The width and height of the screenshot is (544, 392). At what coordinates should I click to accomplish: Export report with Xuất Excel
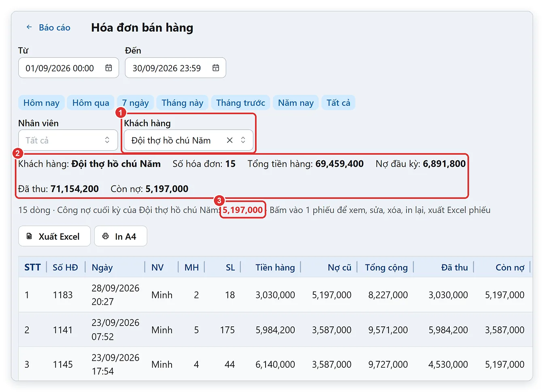[55, 236]
